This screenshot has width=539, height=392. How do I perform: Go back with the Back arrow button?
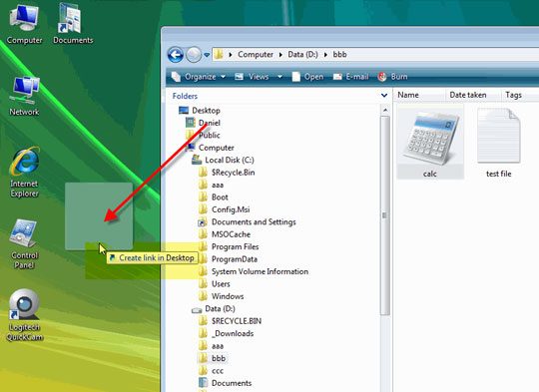(x=176, y=55)
